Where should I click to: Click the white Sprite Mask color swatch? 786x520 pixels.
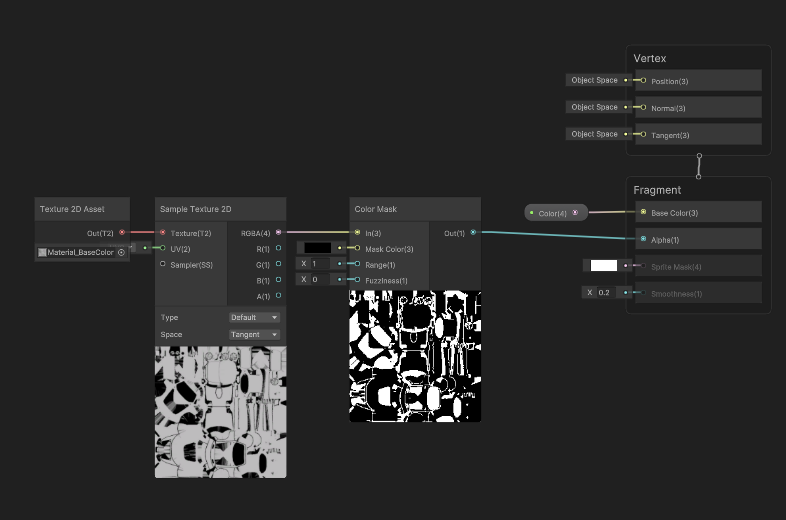[x=603, y=266]
